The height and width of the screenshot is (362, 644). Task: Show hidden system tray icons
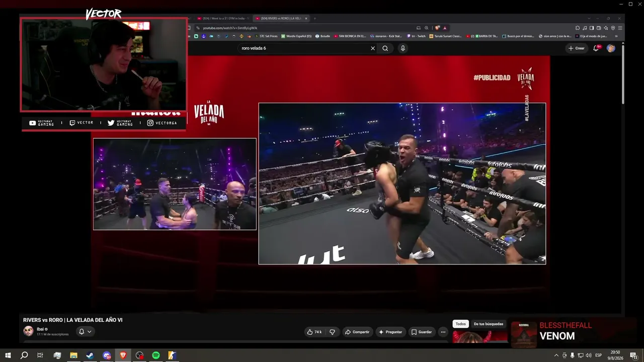[x=556, y=355]
